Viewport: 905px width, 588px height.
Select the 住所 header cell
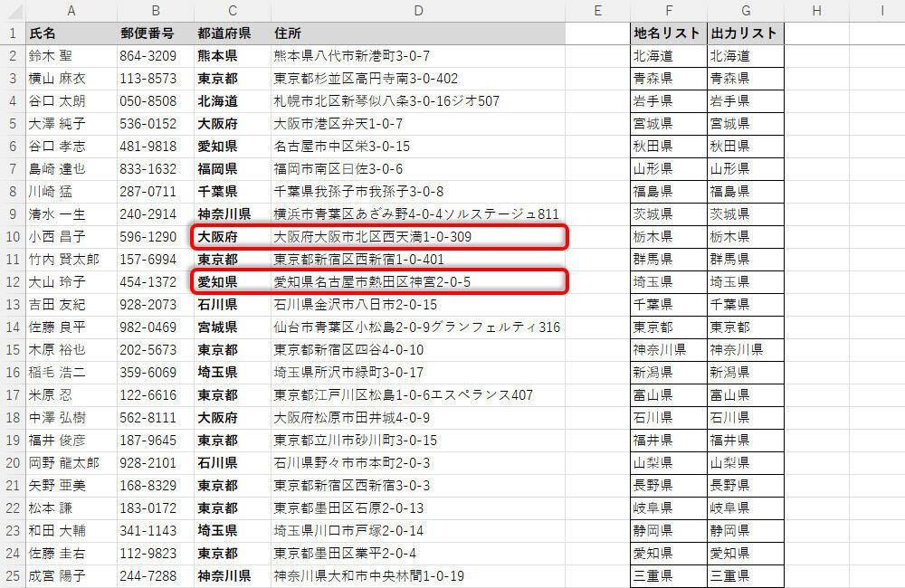418,33
